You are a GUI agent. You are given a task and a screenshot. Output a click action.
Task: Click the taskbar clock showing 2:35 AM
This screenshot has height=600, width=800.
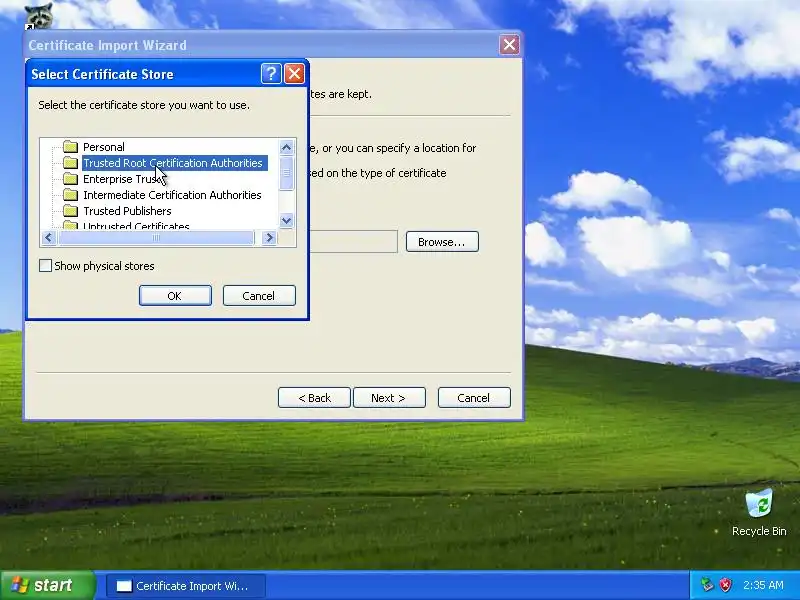(x=763, y=585)
